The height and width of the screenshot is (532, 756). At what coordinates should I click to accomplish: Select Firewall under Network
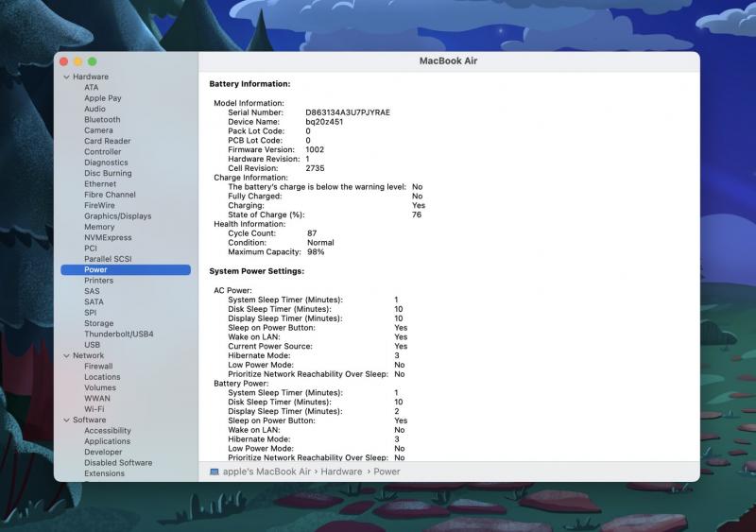click(98, 366)
